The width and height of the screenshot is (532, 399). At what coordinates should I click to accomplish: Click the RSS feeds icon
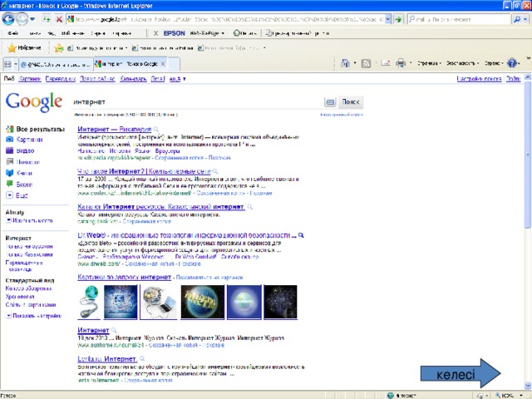click(x=366, y=63)
